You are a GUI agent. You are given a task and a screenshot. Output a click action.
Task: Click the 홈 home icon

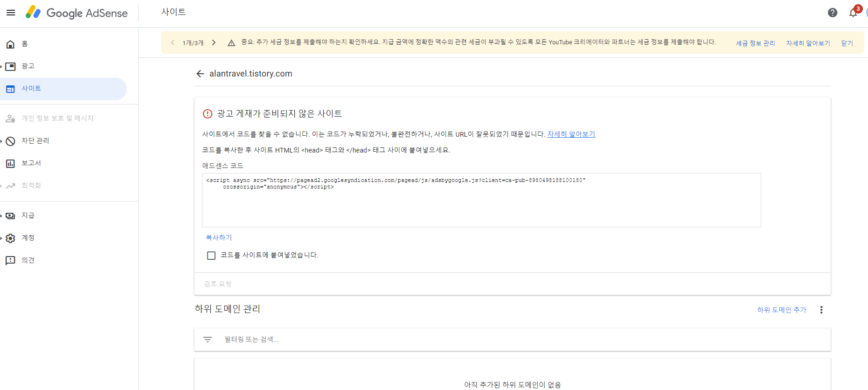pyautogui.click(x=10, y=44)
